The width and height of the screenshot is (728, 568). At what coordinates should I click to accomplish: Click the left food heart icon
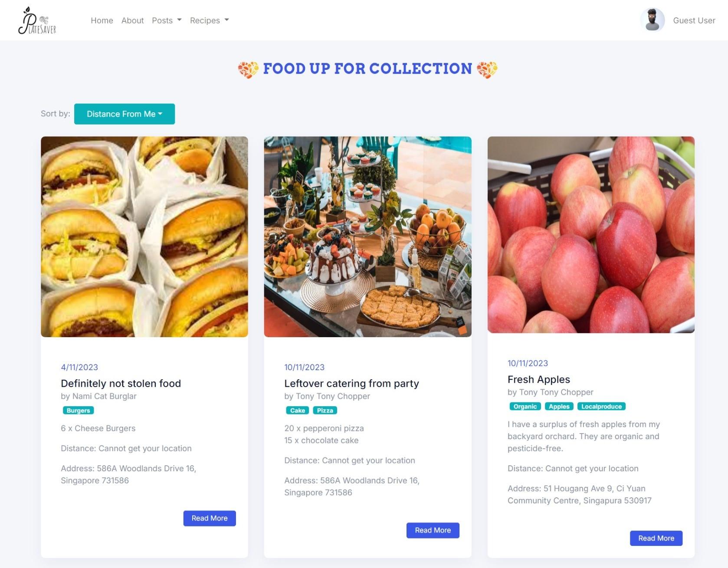tap(248, 69)
